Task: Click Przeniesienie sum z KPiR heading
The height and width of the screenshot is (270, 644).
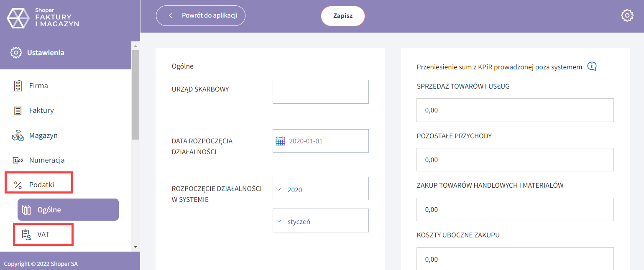Action: tap(499, 67)
